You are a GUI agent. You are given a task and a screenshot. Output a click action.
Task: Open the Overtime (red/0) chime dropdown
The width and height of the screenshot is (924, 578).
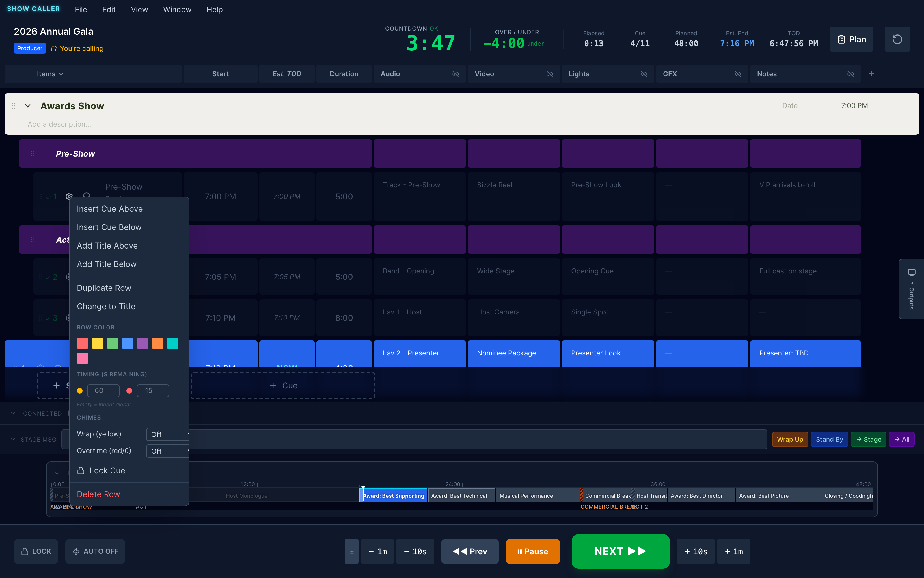(167, 451)
